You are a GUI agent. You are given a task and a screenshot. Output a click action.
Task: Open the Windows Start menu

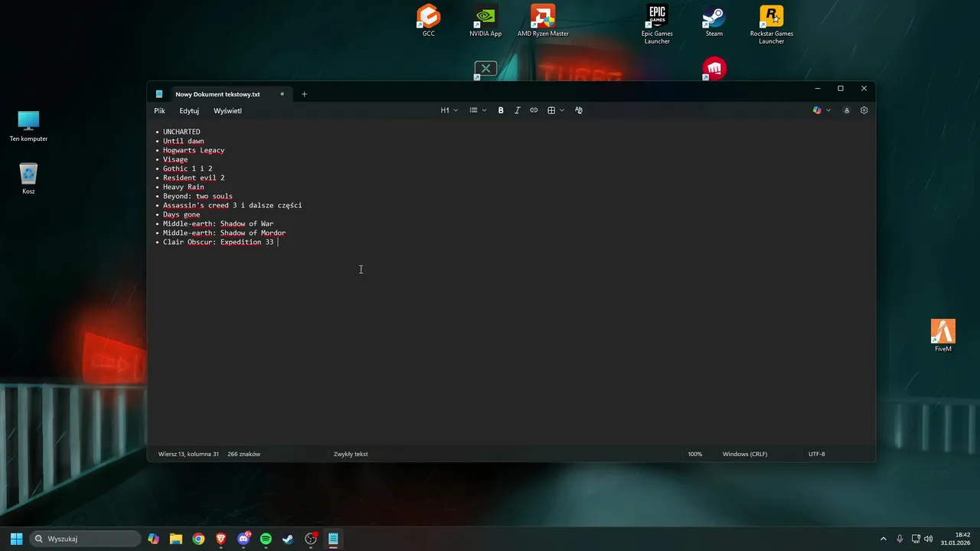point(17,539)
